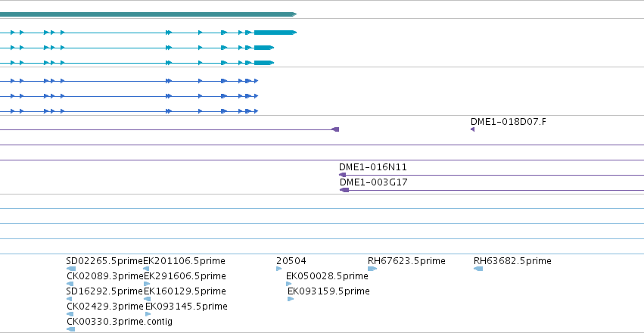Image resolution: width=644 pixels, height=333 pixels.
Task: Select the DME1-016N11 arrow glyph
Action: [342, 175]
